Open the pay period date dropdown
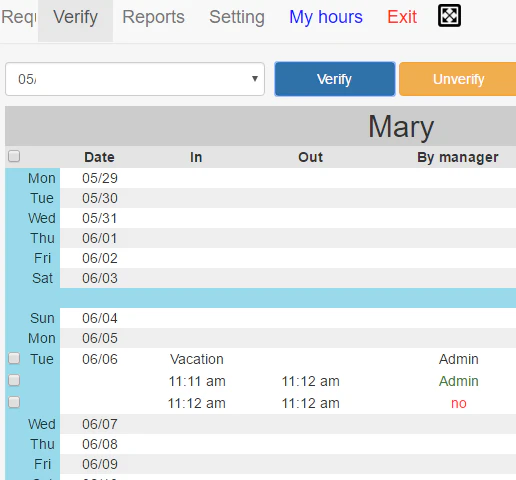This screenshot has height=480, width=516. click(135, 79)
